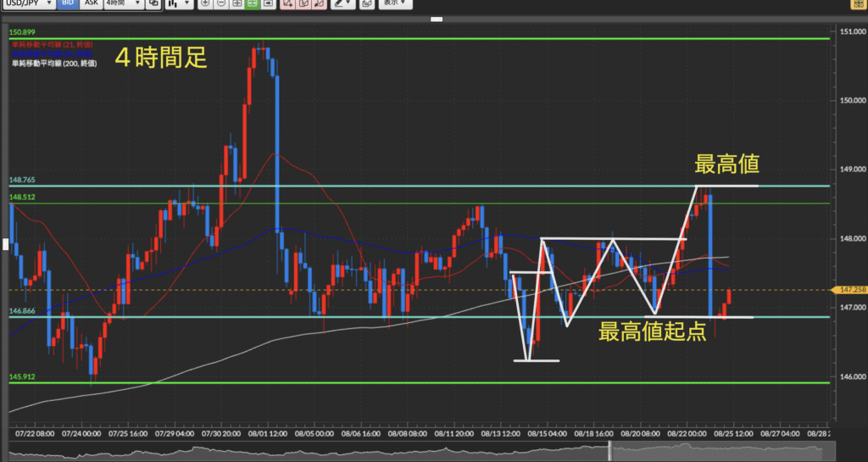Image resolution: width=868 pixels, height=462 pixels.
Task: Click the 07/22 08:00 time axis label
Action: 34,434
